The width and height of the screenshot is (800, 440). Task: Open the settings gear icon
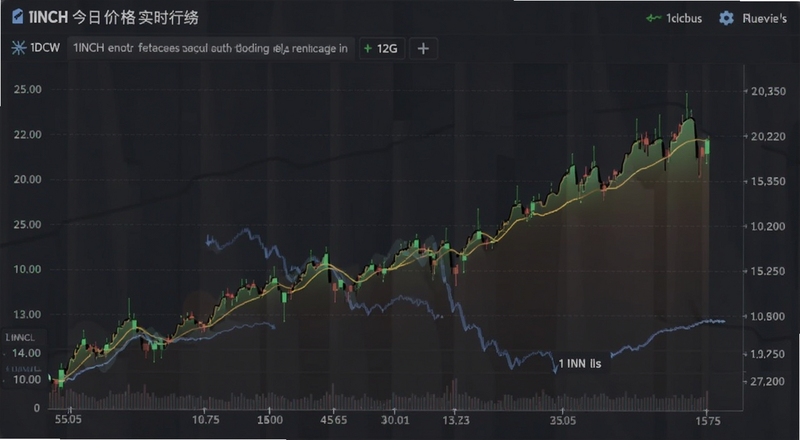click(726, 18)
